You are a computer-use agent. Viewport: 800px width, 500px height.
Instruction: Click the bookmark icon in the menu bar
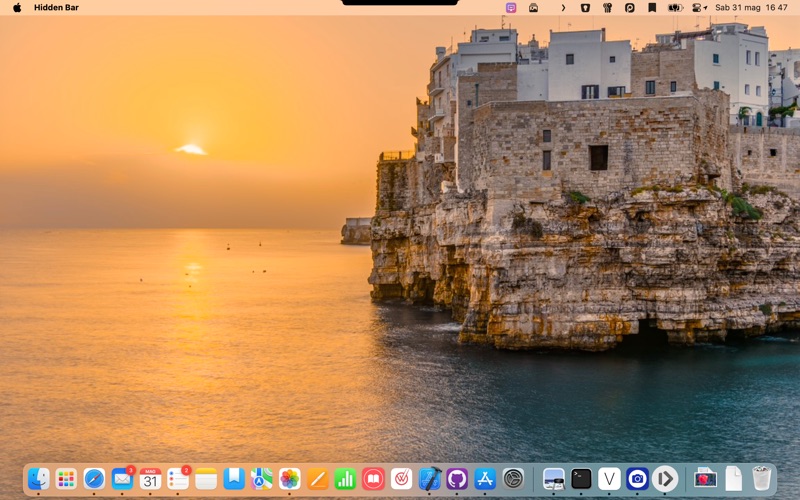tap(652, 7)
